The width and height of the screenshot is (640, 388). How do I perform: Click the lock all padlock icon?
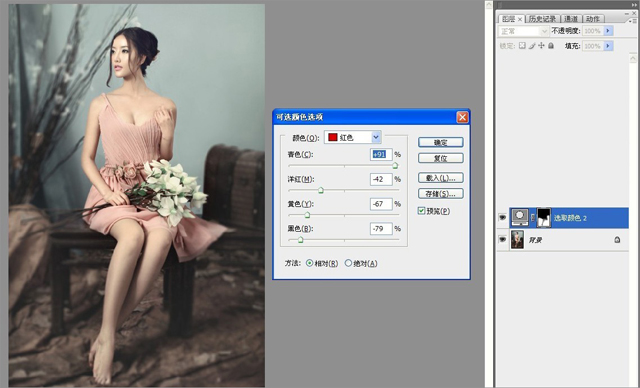[x=551, y=46]
